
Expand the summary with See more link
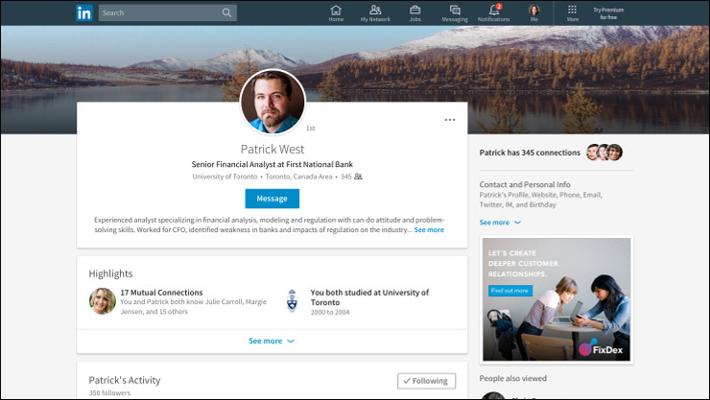tap(429, 230)
